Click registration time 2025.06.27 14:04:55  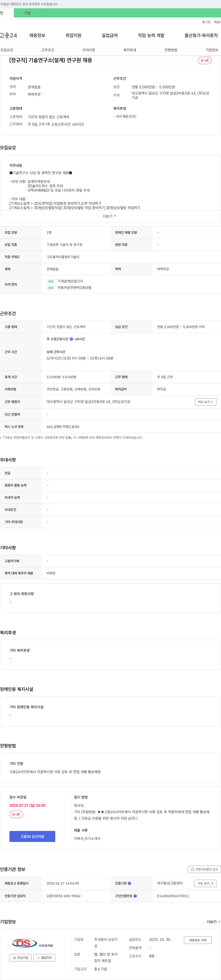[x=63, y=883]
